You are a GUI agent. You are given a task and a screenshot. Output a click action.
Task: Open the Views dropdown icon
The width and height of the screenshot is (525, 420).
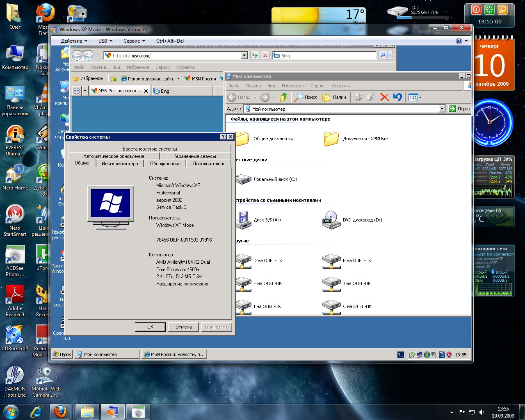click(x=415, y=97)
